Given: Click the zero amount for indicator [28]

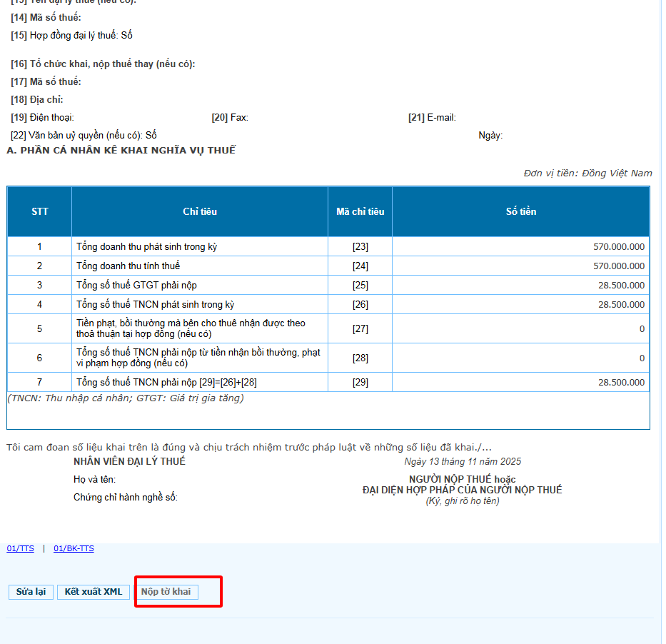Looking at the screenshot, I should point(641,358).
